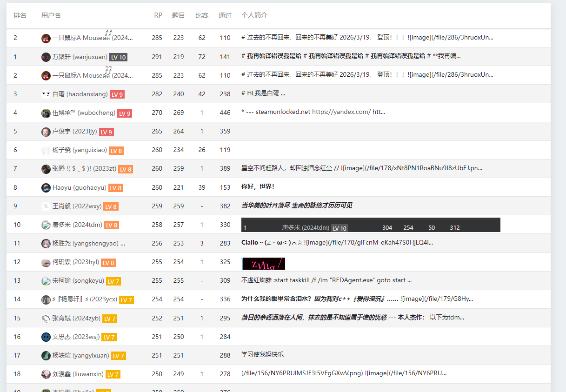This screenshot has height=392, width=566.
Task: Open 白蛋's panda avatar
Action: (46, 94)
